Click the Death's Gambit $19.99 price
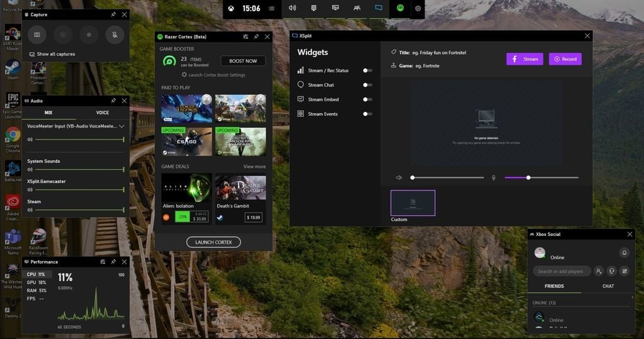The width and height of the screenshot is (644, 339). [253, 218]
